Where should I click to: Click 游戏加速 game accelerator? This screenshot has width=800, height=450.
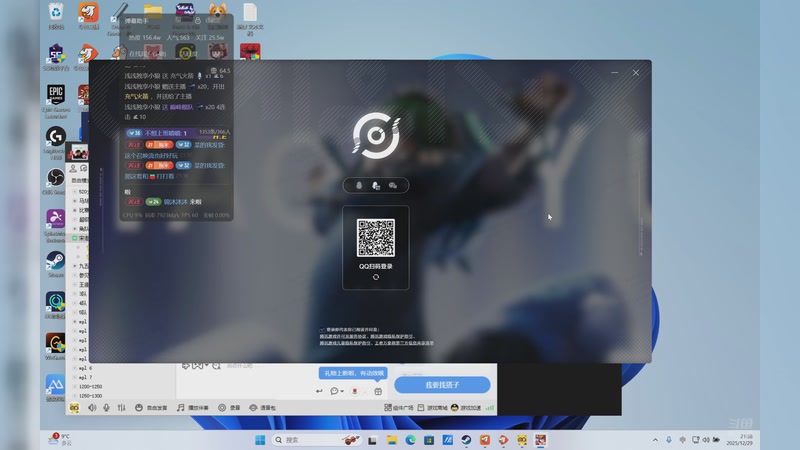(466, 408)
